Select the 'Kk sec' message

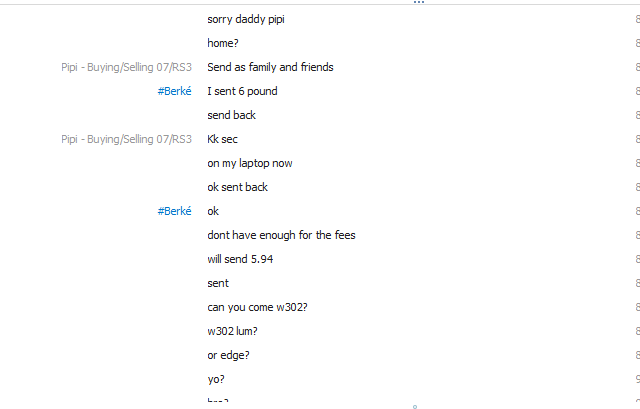pyautogui.click(x=222, y=139)
